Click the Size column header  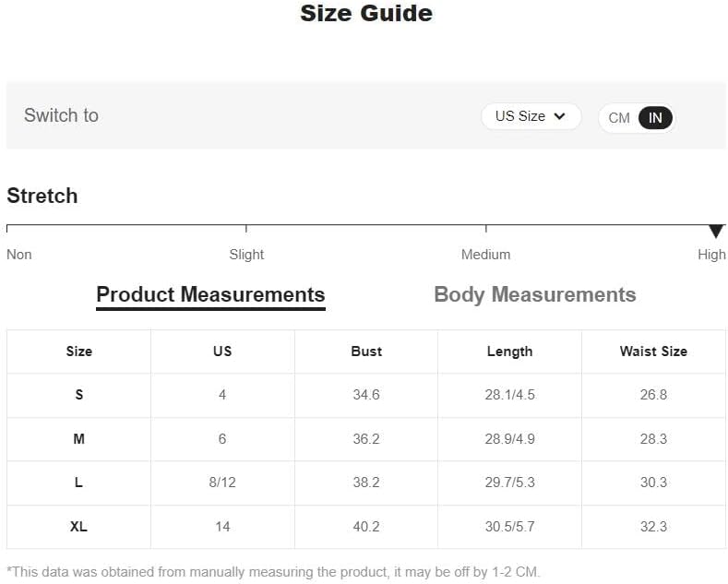(79, 352)
